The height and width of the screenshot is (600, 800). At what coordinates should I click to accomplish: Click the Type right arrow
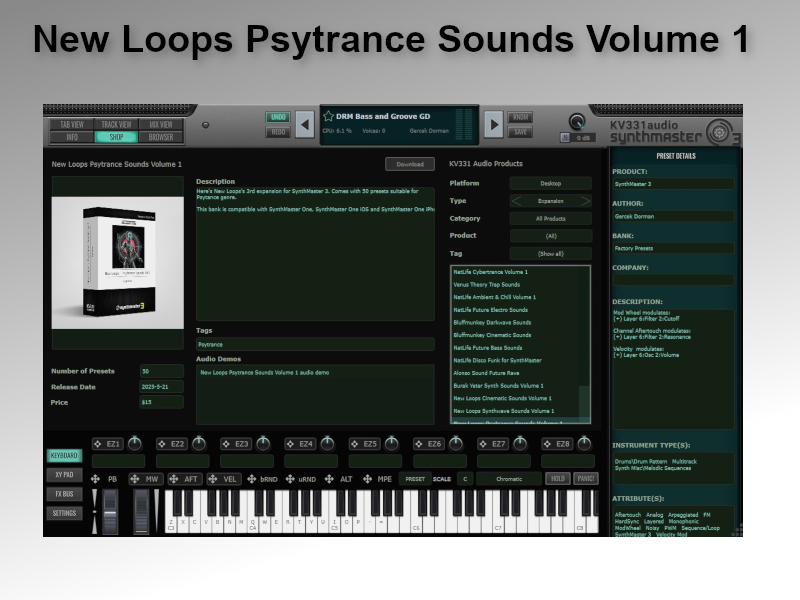tap(585, 201)
